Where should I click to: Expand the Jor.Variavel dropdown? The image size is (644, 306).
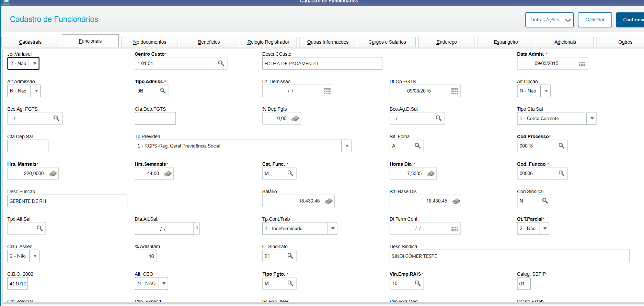pyautogui.click(x=35, y=64)
